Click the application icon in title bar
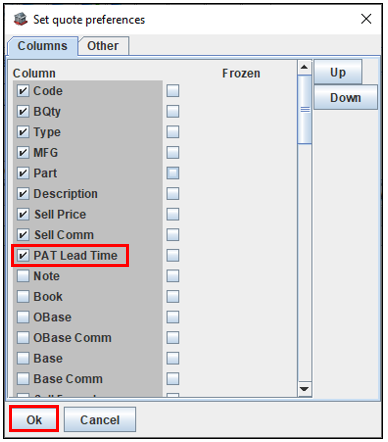This screenshot has width=388, height=442. point(20,19)
